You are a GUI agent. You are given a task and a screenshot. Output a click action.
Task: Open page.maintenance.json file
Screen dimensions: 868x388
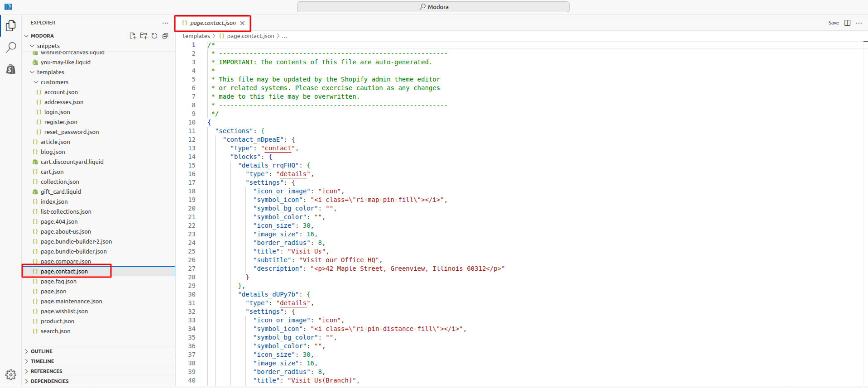tap(71, 301)
